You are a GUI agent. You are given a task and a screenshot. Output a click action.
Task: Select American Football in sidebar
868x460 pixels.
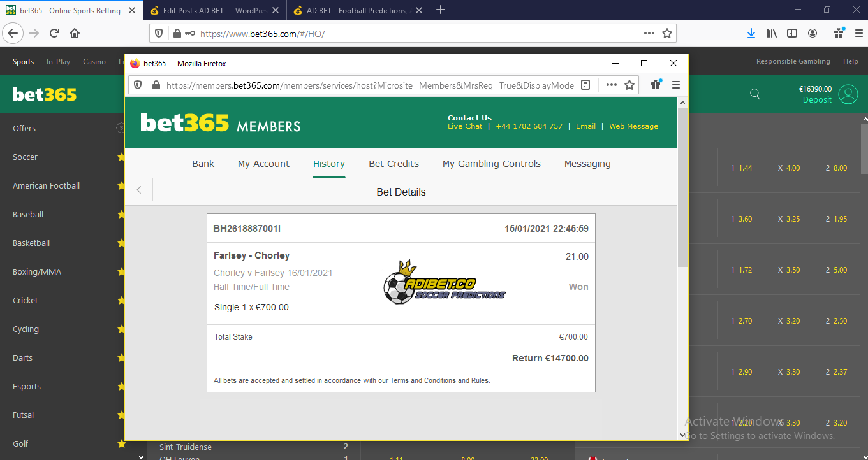point(46,185)
